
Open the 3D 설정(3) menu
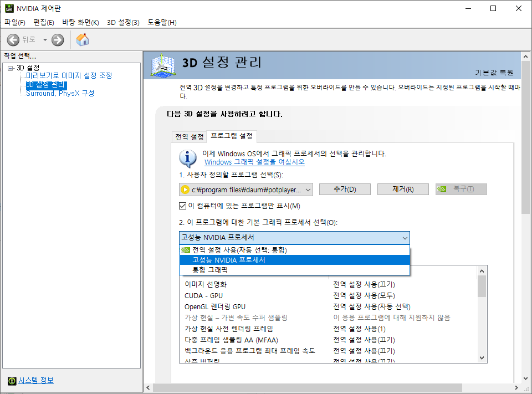[x=123, y=22]
